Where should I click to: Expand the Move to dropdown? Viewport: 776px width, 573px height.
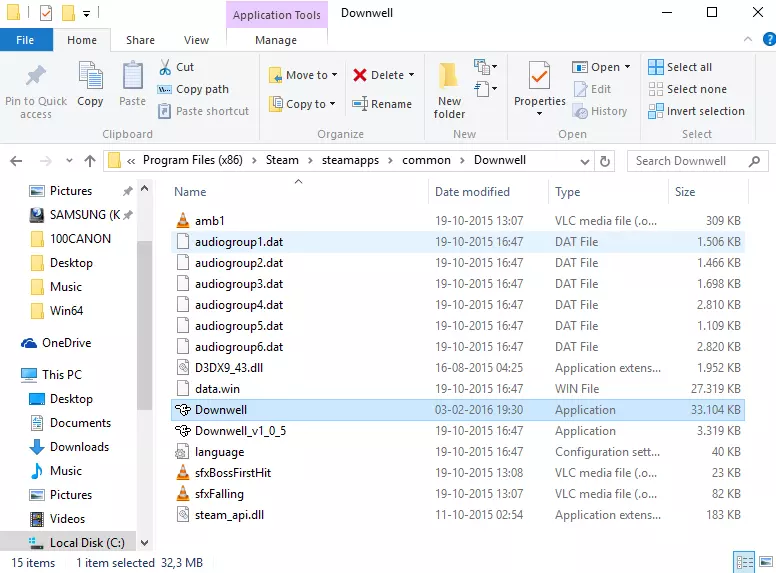pos(335,75)
